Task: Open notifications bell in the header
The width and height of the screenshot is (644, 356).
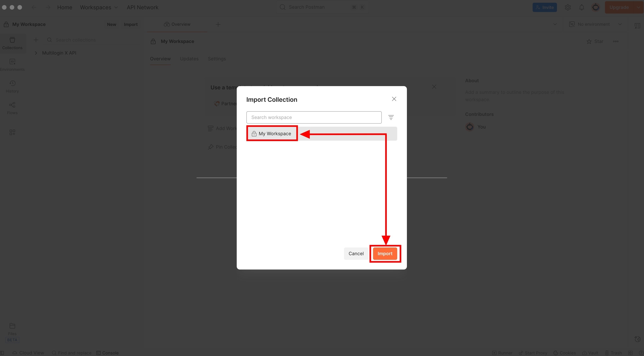Action: [x=582, y=7]
